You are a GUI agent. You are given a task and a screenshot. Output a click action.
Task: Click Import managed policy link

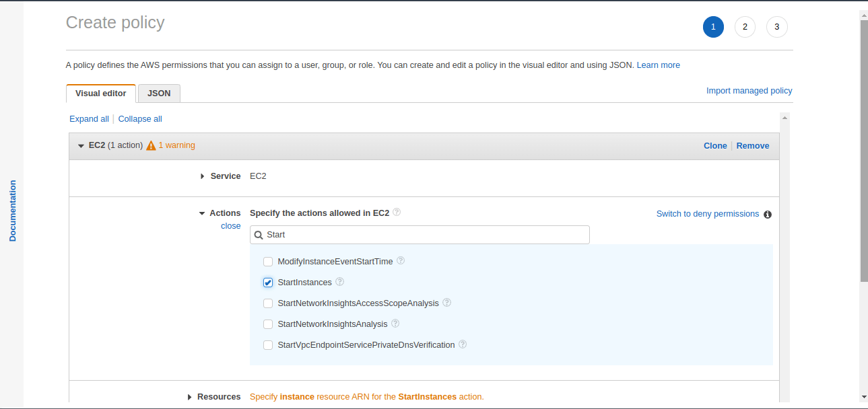click(x=749, y=91)
